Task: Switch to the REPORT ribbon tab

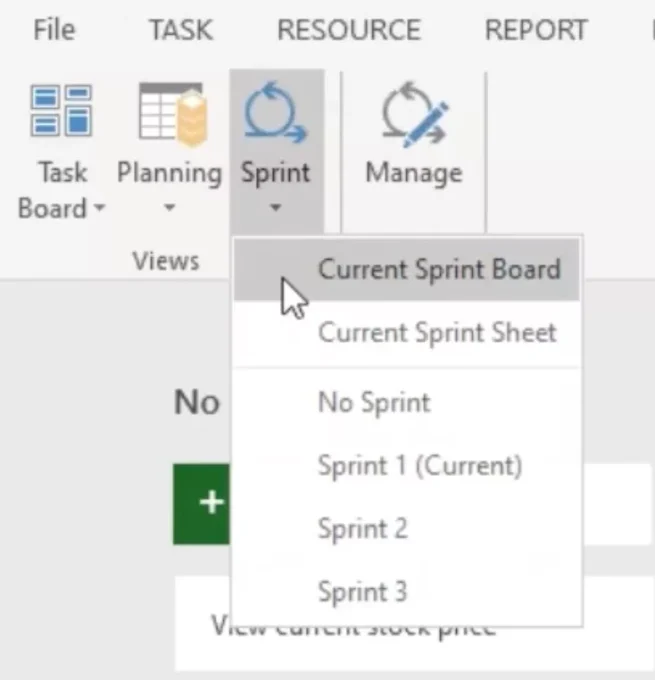Action: click(536, 29)
